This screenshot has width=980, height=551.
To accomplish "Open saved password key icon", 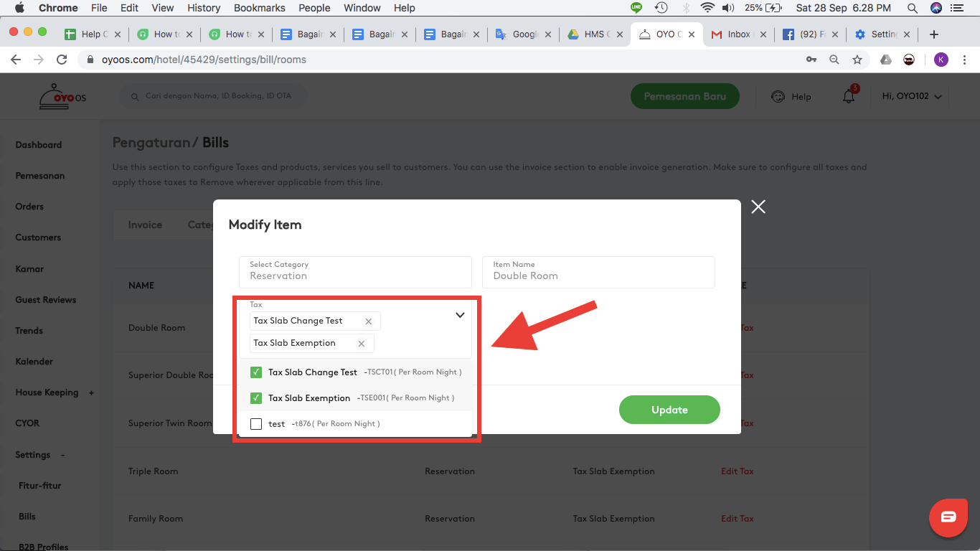I will pyautogui.click(x=811, y=60).
